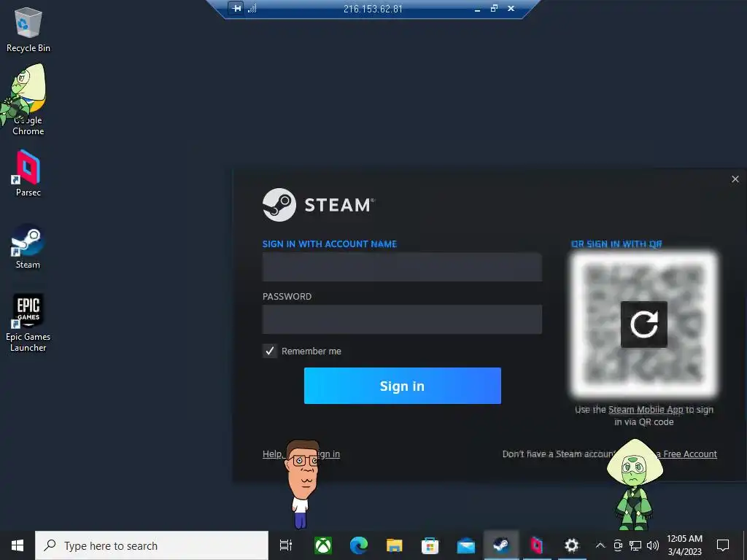Pin the remote desktop connection bar
Image resolution: width=747 pixels, height=560 pixels.
(236, 8)
